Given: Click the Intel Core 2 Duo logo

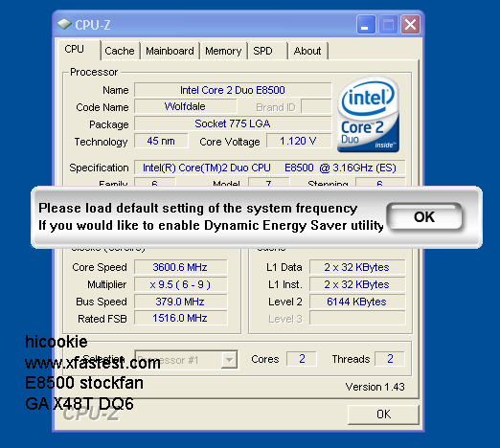Looking at the screenshot, I should pos(368,114).
